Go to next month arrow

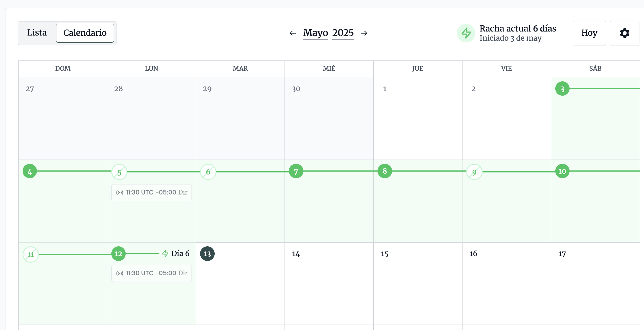click(x=364, y=33)
